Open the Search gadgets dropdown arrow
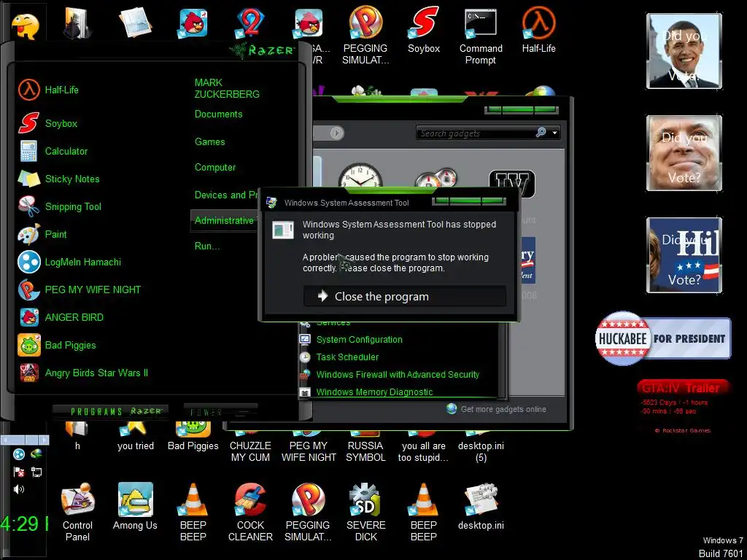Image resolution: width=747 pixels, height=560 pixels. point(554,133)
